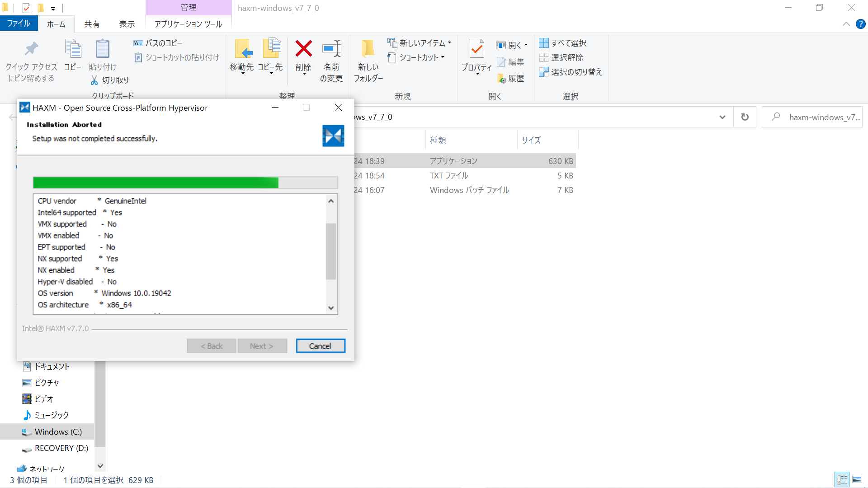Screen dimensions: 868x488
Task: Click the HAXM installer progress bar
Action: point(185,183)
